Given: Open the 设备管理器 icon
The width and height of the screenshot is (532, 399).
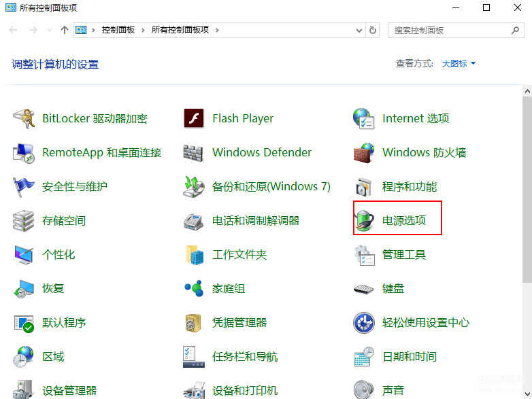Looking at the screenshot, I should pos(23,389).
